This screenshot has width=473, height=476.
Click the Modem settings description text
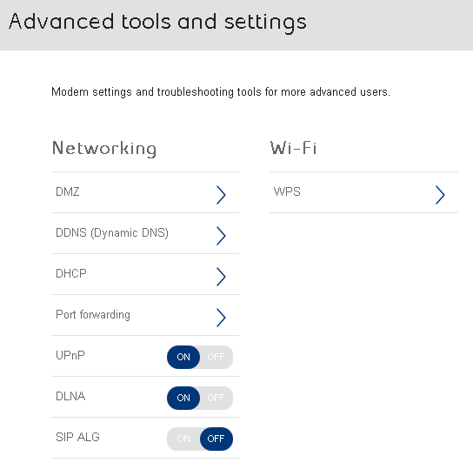pyautogui.click(x=221, y=92)
